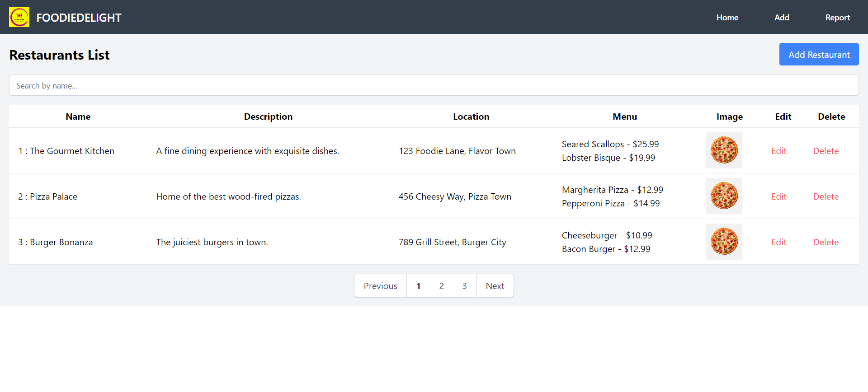Click 'Lobster Bisque - $19.99' menu item

[x=609, y=158]
